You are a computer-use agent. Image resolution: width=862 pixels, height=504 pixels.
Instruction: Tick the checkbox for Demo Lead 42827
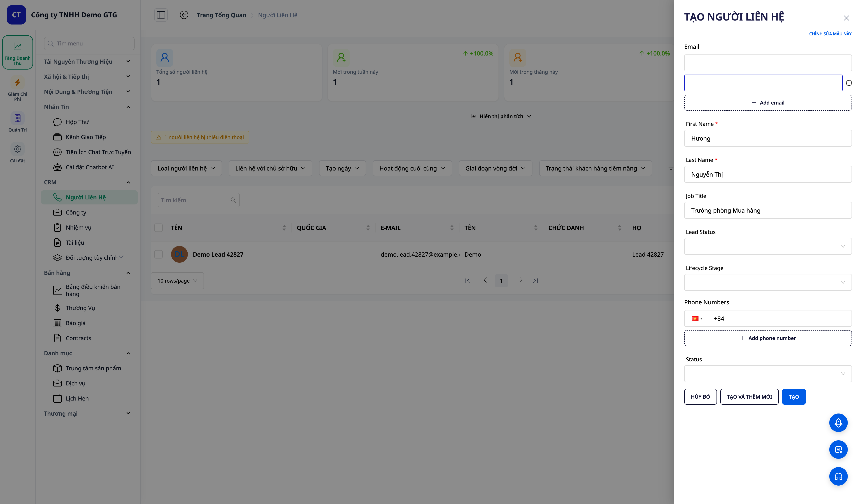pos(158,254)
